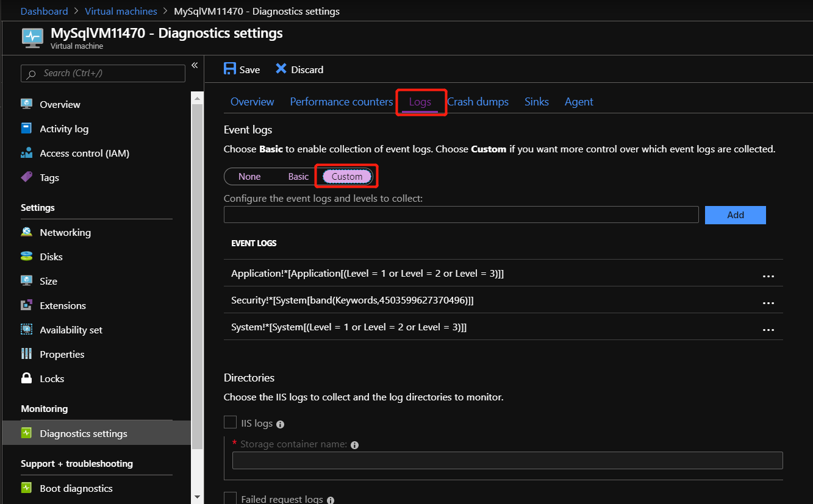Open the Crash dumps tab
The height and width of the screenshot is (504, 813).
(x=478, y=102)
